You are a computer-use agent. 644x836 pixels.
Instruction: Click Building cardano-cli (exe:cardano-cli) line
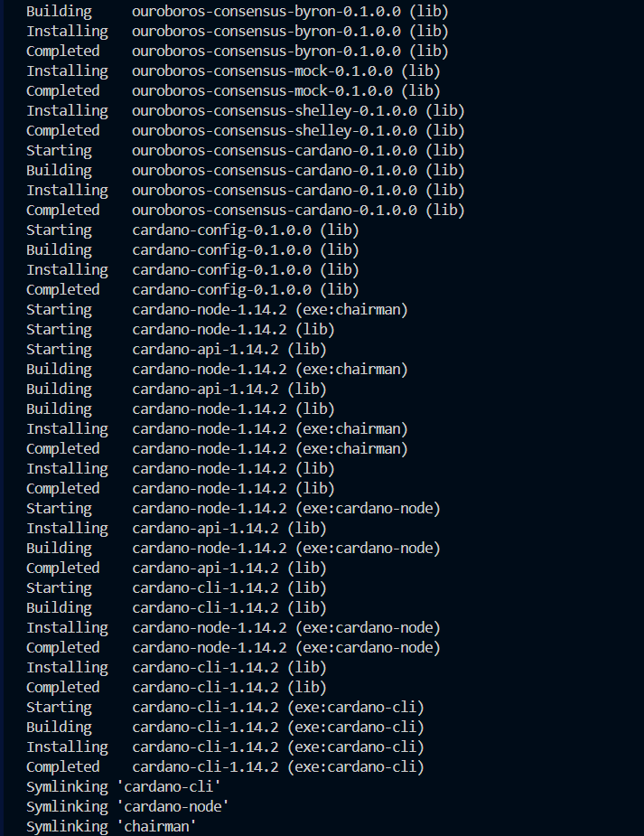[x=225, y=727]
